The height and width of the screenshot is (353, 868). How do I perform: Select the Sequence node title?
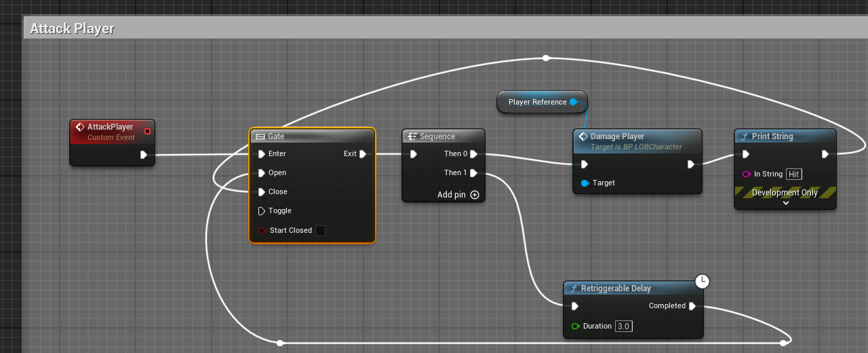[437, 136]
